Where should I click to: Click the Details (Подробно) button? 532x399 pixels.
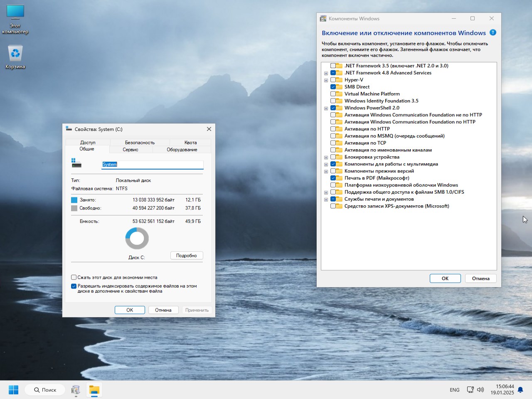point(187,256)
